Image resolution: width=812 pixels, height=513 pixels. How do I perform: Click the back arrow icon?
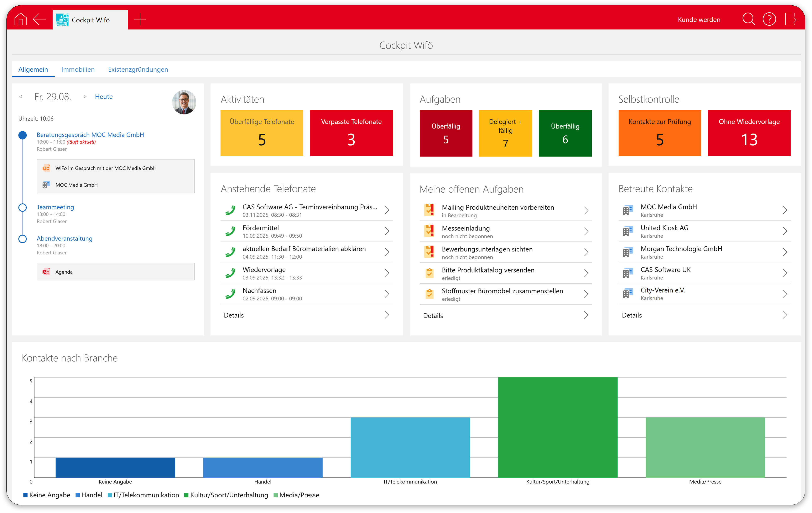point(39,19)
